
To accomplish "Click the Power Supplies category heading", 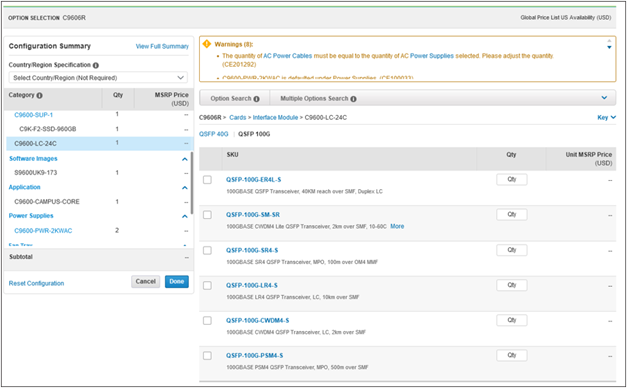I will (31, 216).
